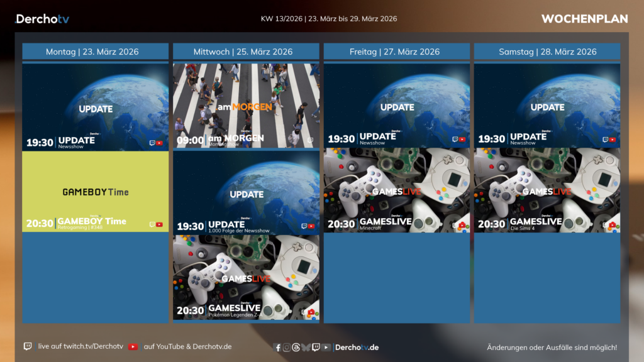
Task: Click the Derchotv logo in the header
Action: point(42,19)
